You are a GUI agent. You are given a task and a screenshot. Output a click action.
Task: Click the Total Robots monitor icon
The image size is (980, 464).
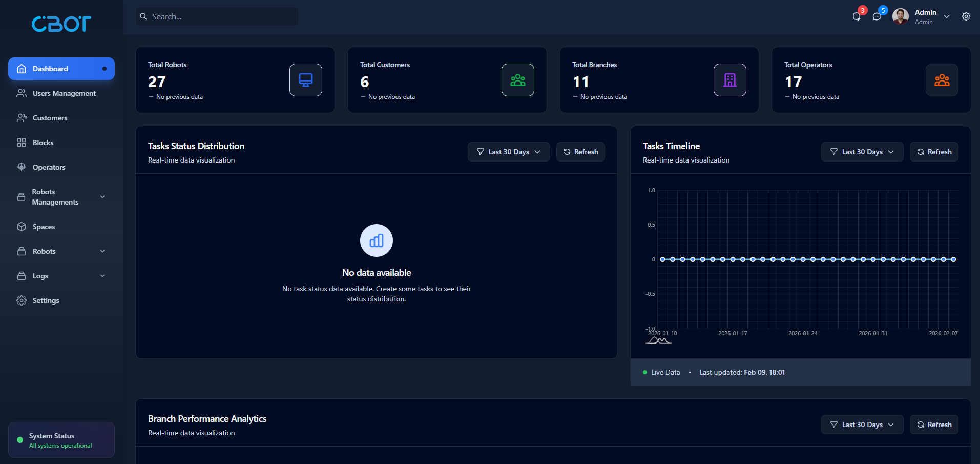point(305,79)
